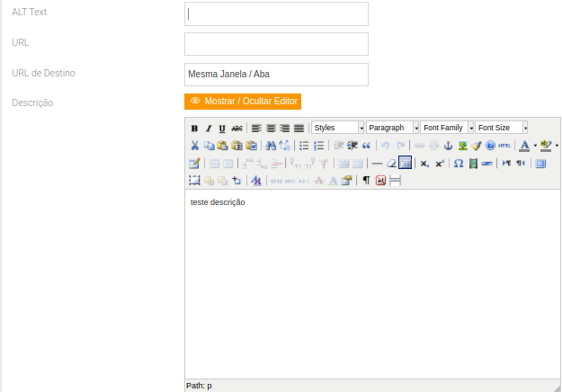Apply text color with A swatch
Viewport: 562px width, 392px height.
click(524, 146)
